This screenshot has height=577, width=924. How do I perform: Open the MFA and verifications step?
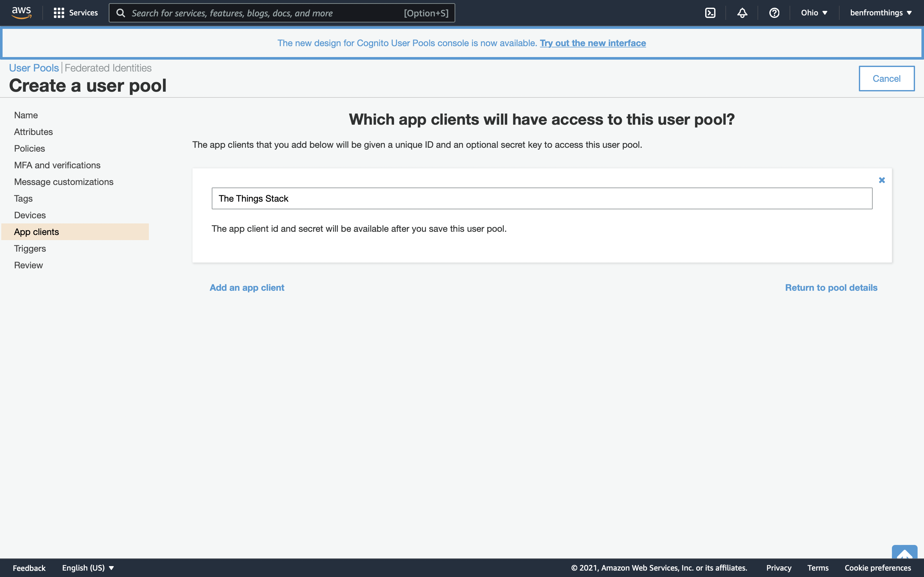point(57,165)
